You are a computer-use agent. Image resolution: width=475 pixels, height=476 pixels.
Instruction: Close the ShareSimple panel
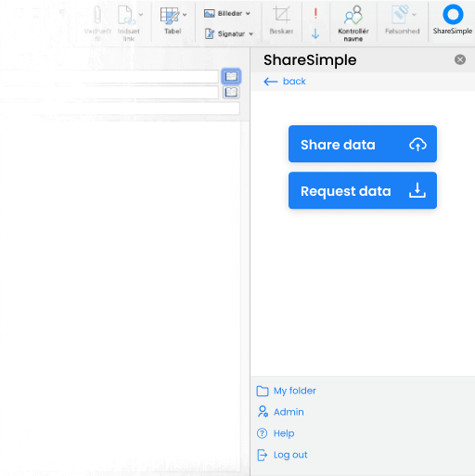click(460, 59)
